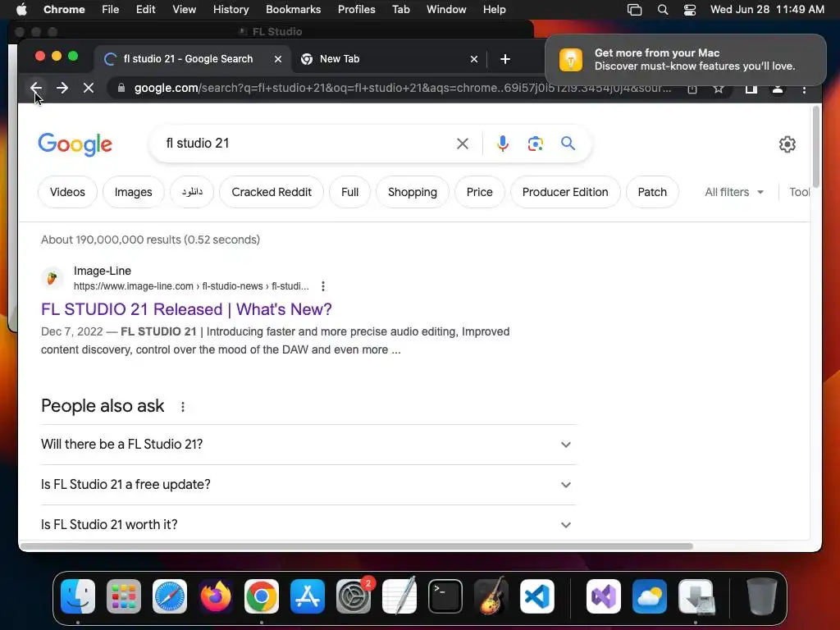The width and height of the screenshot is (840, 630).
Task: Stop loading the page
Action: (x=89, y=88)
